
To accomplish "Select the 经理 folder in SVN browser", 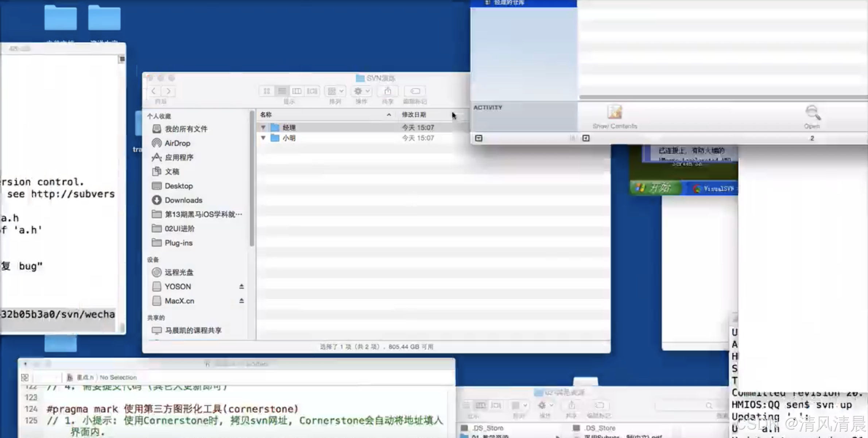I will [x=289, y=127].
